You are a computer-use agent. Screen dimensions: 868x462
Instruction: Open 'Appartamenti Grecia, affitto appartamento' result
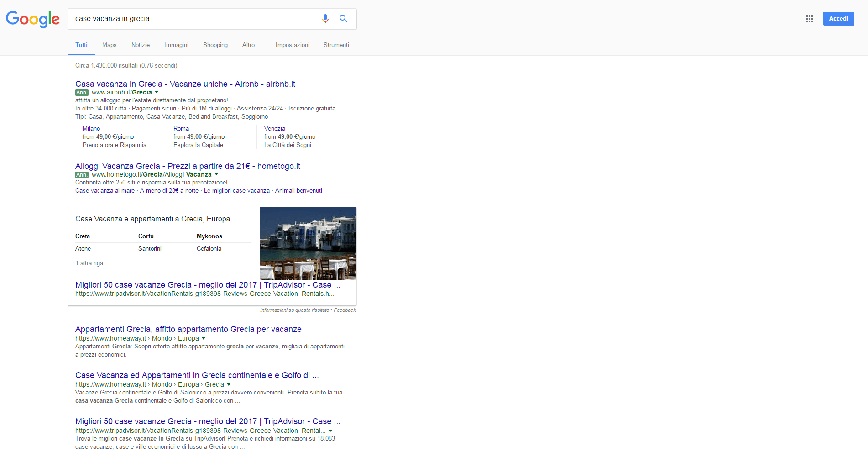tap(188, 329)
